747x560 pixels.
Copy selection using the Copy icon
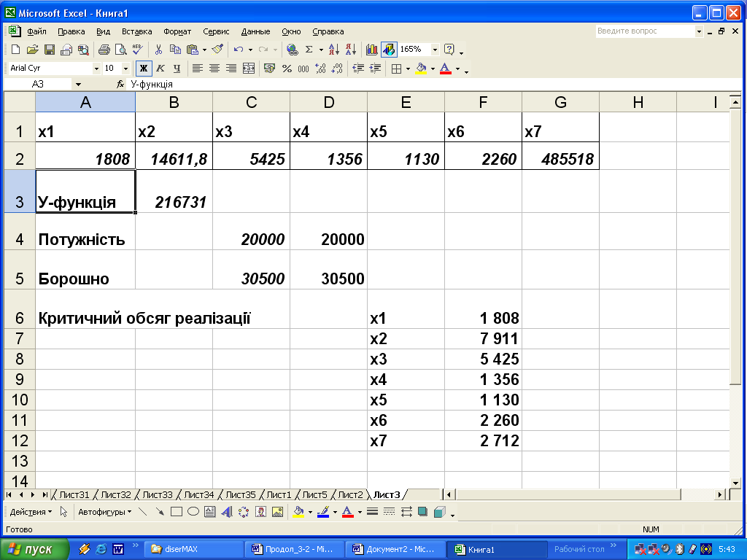pos(175,50)
